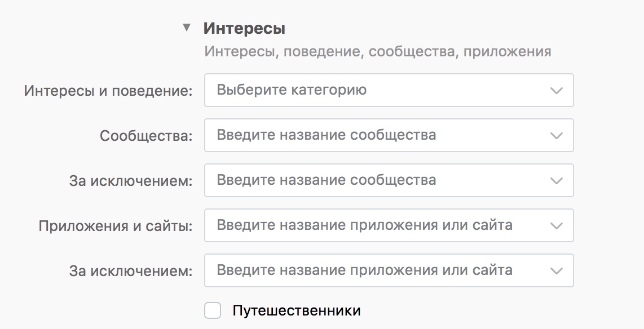Screen dimensions: 644x329
Task: Click chevron arrow in Приложения и сайты field
Action: [x=557, y=226]
